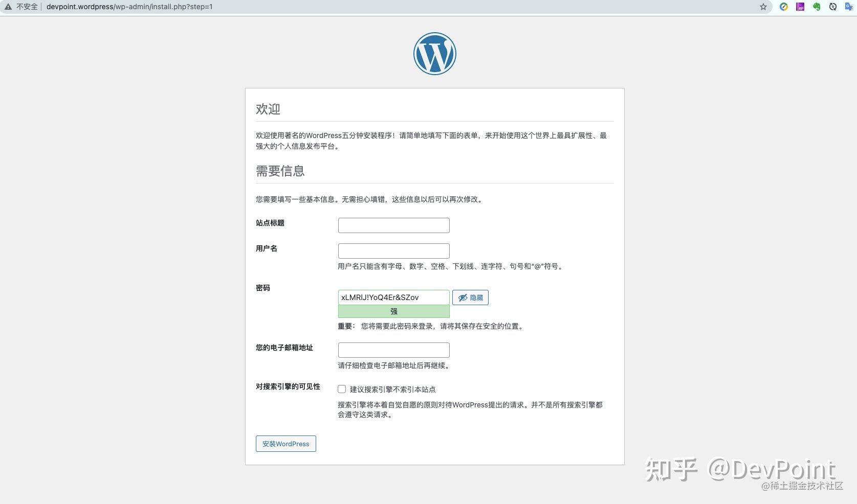Open the multicolor circular extension icon
Viewport: 857px width, 504px height.
783,7
